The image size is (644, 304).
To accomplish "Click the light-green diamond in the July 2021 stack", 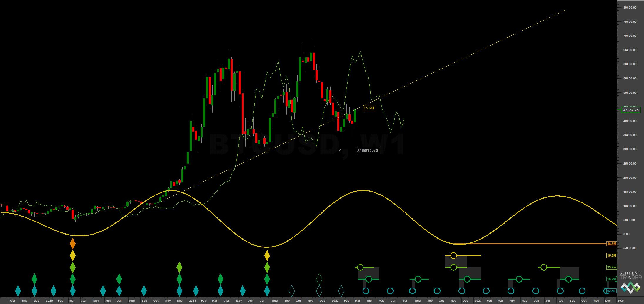I will (x=267, y=267).
